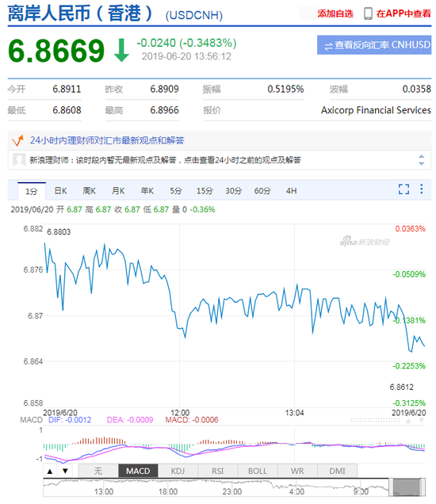Select the MACD indicator
Screen dimensions: 436x504
click(x=138, y=472)
